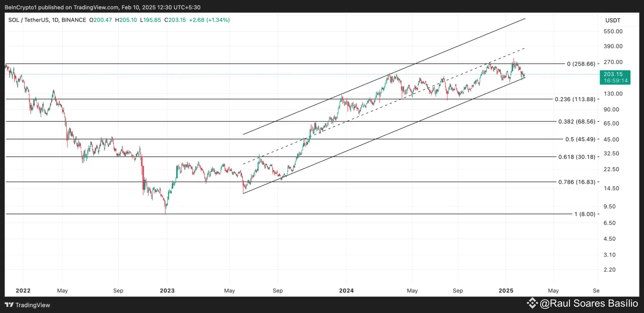Click the open value O200.47

101,20
